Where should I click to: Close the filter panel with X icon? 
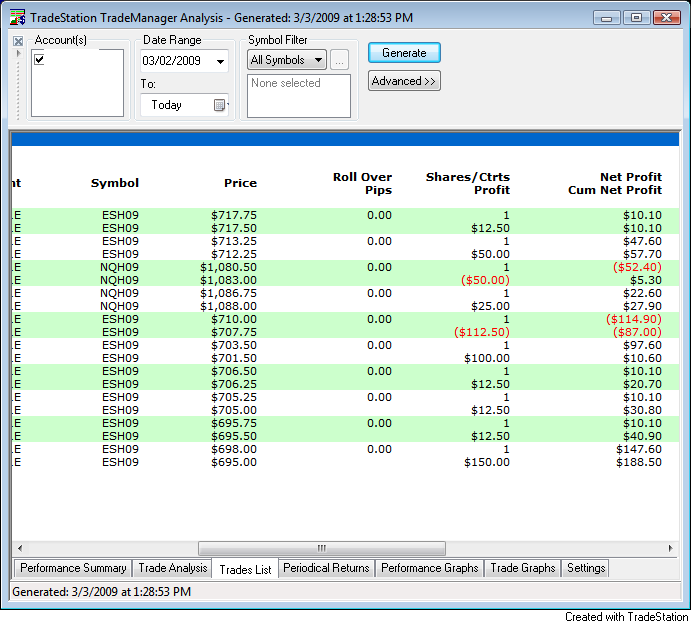pyautogui.click(x=18, y=41)
